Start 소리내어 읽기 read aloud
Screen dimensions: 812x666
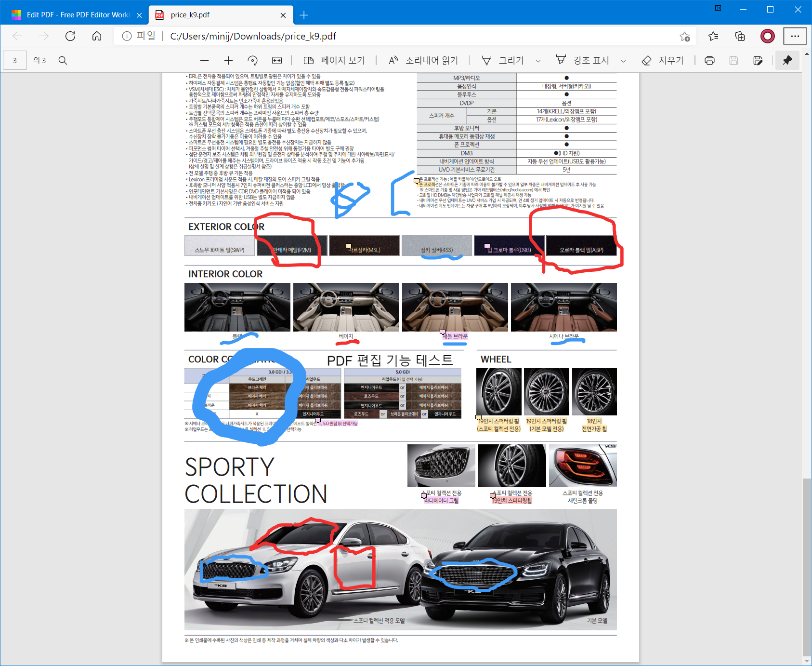(x=423, y=60)
